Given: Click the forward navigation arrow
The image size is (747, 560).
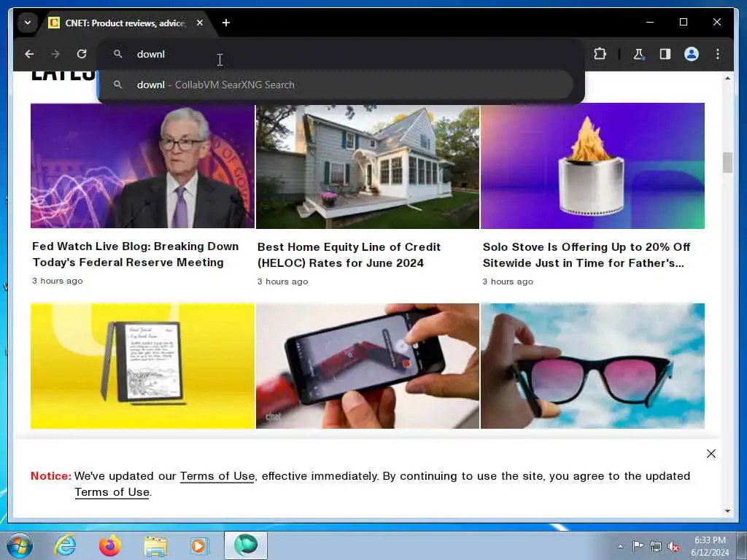Looking at the screenshot, I should click(x=55, y=54).
